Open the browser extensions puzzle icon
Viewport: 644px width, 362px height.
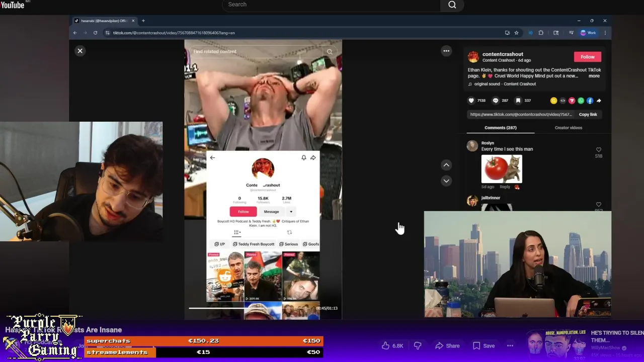pos(541,33)
